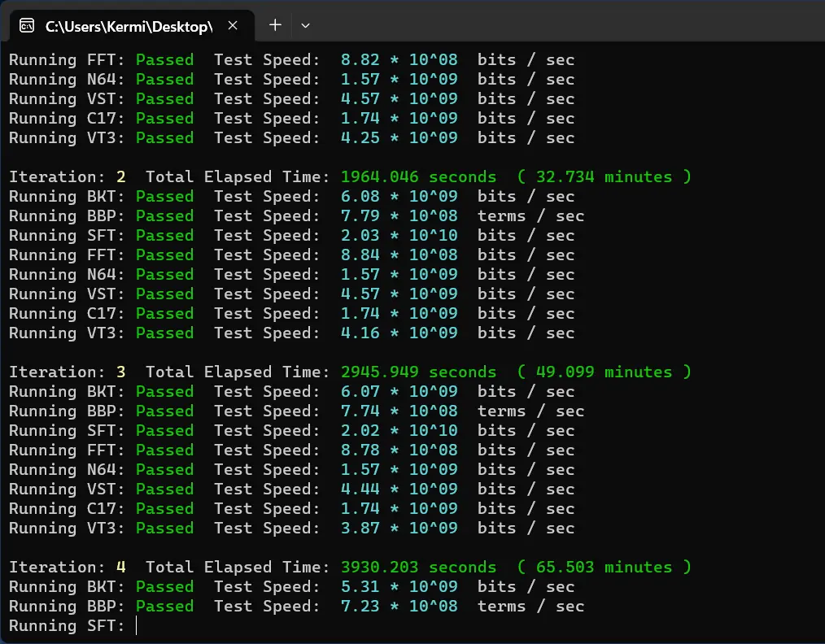Click the "7.74 * 10^08" speed value

[x=399, y=411]
